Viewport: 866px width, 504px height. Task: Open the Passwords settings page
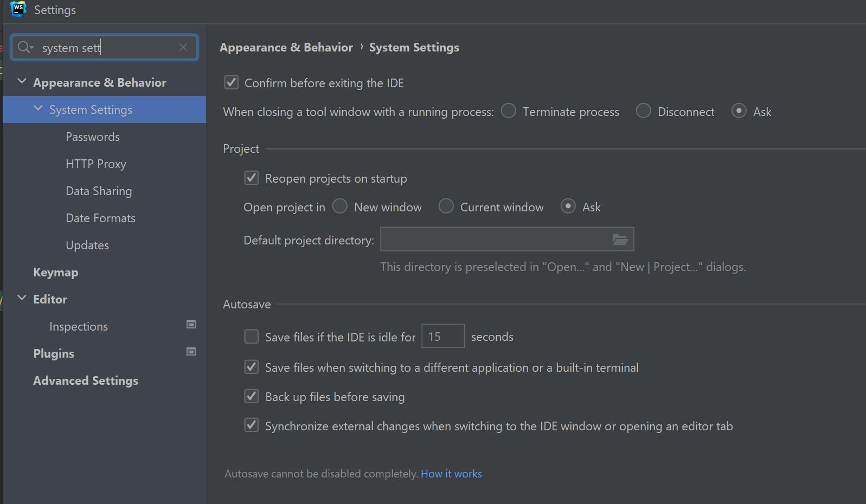click(93, 137)
